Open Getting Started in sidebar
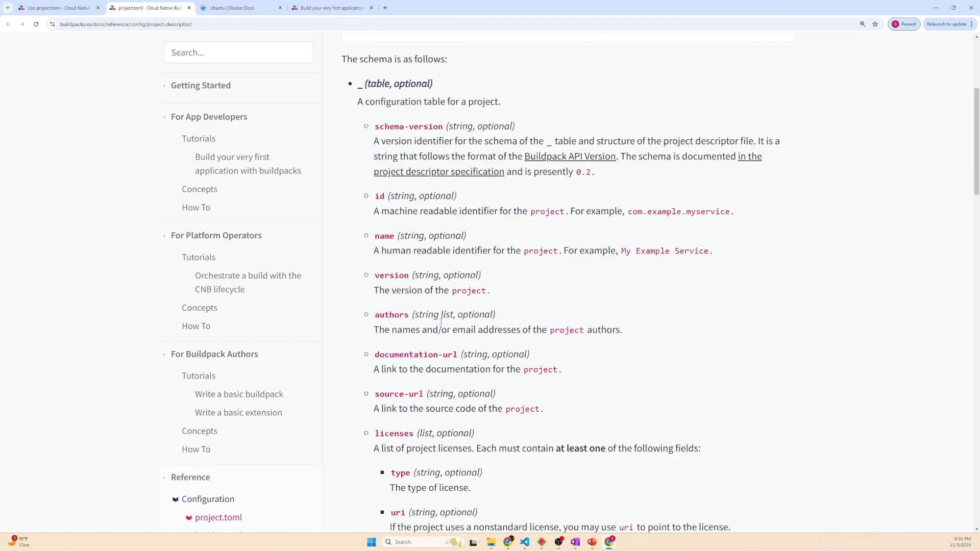980x551 pixels. tap(201, 85)
